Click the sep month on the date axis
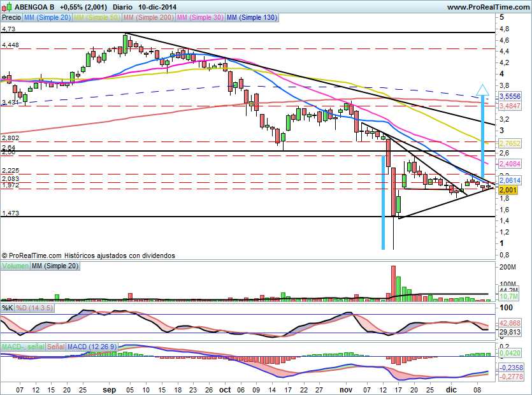The height and width of the screenshot is (395, 532). [x=109, y=390]
